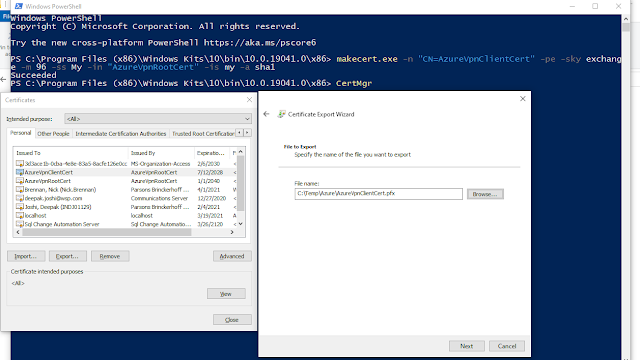Cancel the Certificate Export Wizard

507,346
